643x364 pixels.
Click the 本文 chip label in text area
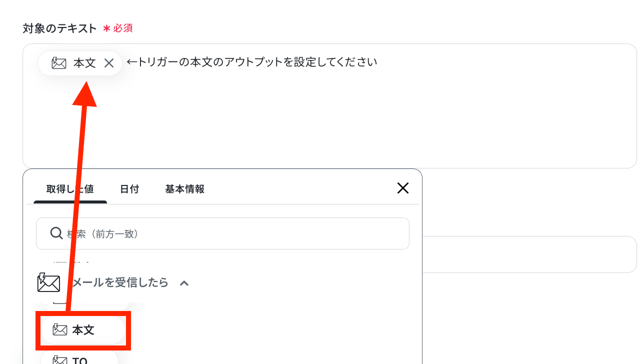(84, 63)
